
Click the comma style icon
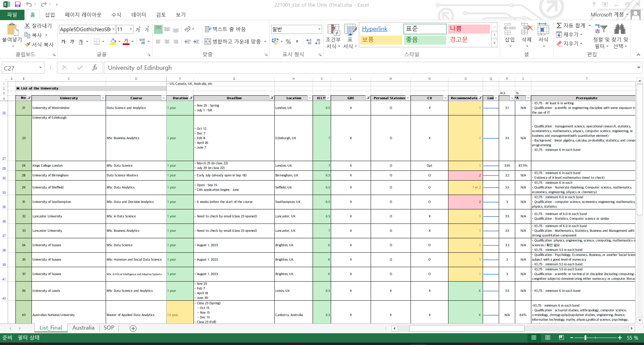tap(297, 42)
